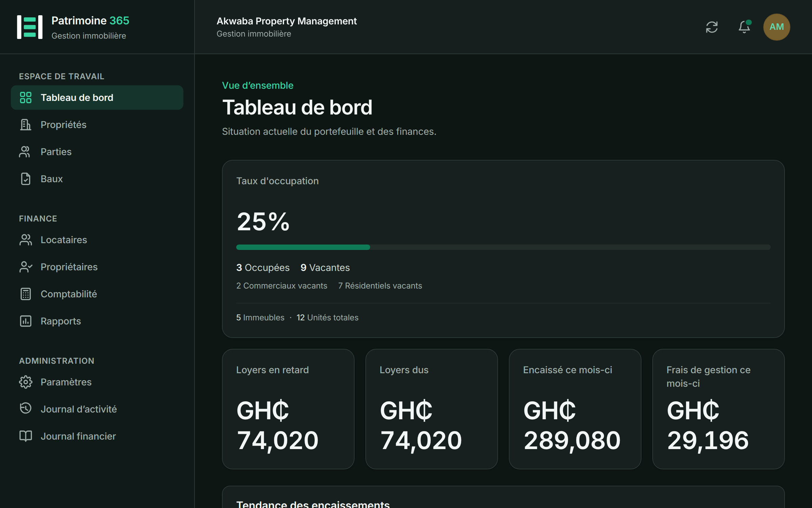Screen dimensions: 812x508
Task: Click the ADMINISTRATION section label
Action: pos(57,361)
